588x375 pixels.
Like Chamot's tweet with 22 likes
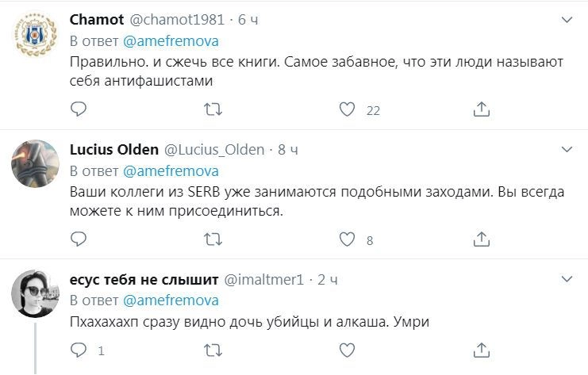click(347, 109)
